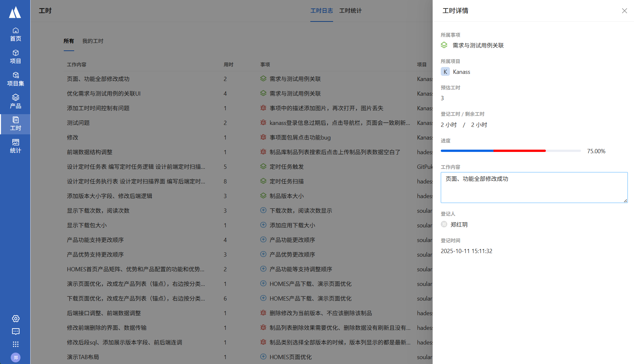The width and height of the screenshot is (634, 364).
Task: Select the 工时日志 tab
Action: pyautogui.click(x=321, y=11)
